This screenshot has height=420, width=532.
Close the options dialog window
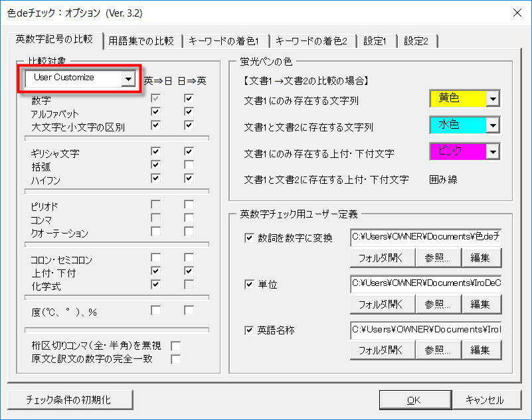[516, 13]
